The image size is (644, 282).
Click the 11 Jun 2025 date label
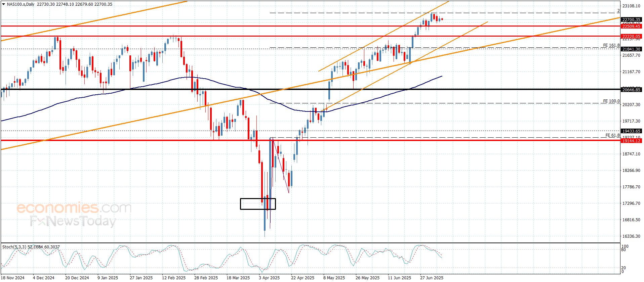[400, 278]
